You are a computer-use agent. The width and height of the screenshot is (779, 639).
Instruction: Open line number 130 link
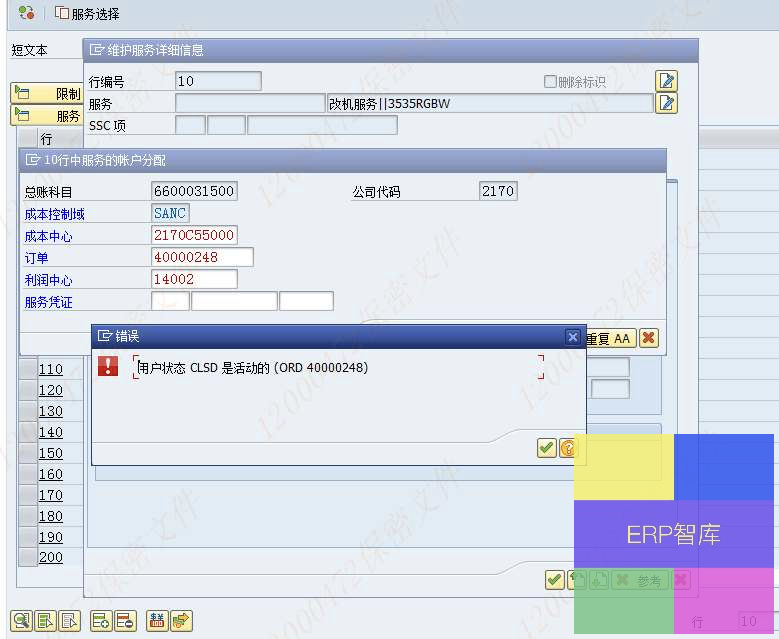tap(50, 411)
